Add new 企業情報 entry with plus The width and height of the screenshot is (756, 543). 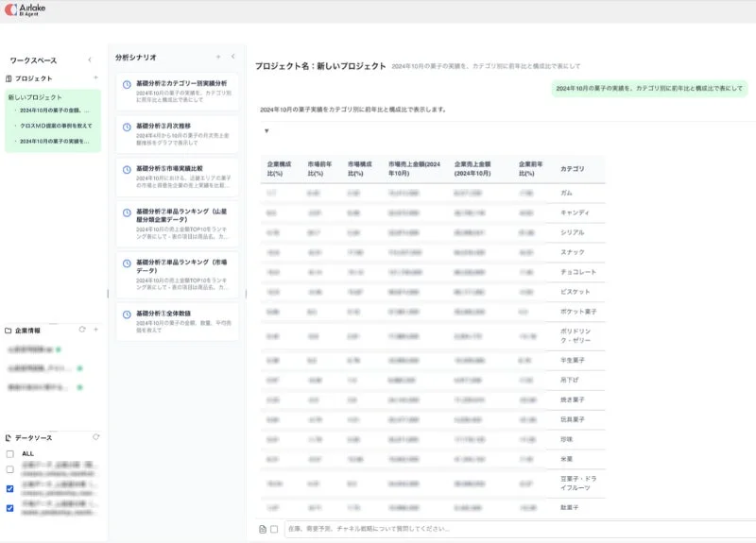click(x=96, y=330)
